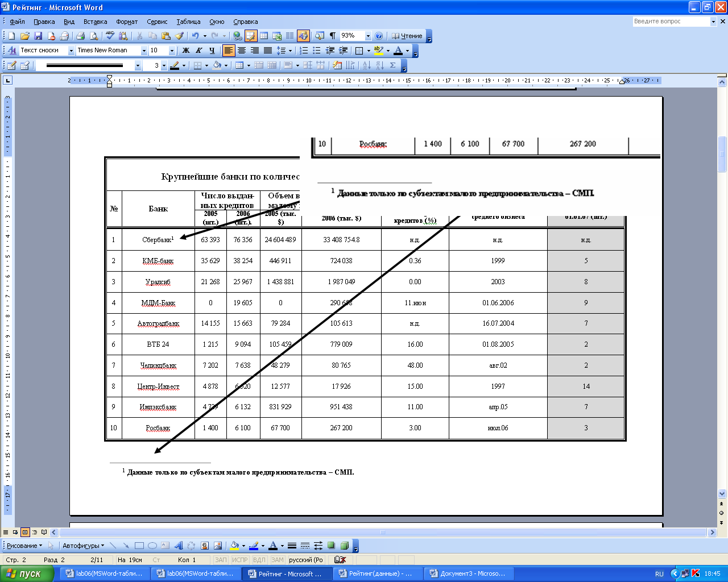Increase paragraph indent
Image resolution: width=728 pixels, height=582 pixels.
tap(344, 51)
